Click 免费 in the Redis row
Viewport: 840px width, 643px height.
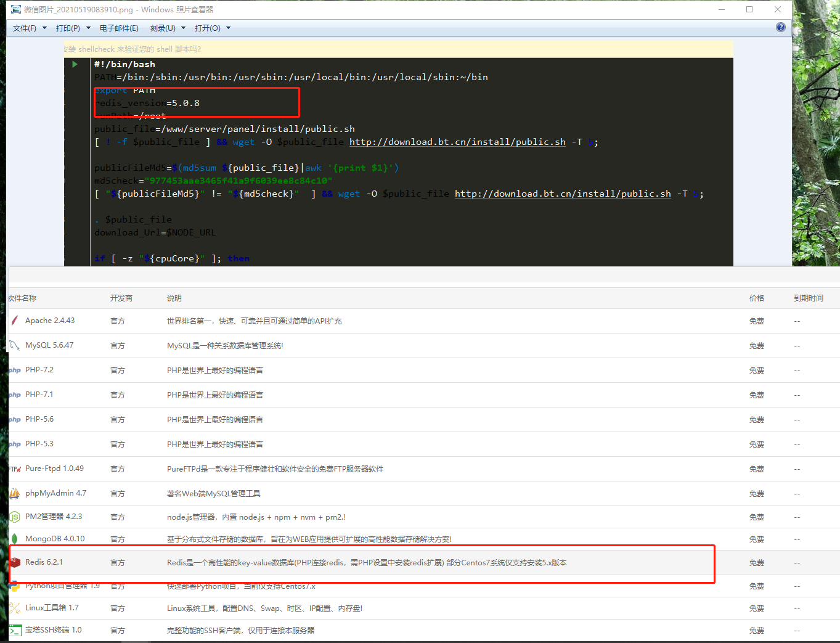pos(757,563)
